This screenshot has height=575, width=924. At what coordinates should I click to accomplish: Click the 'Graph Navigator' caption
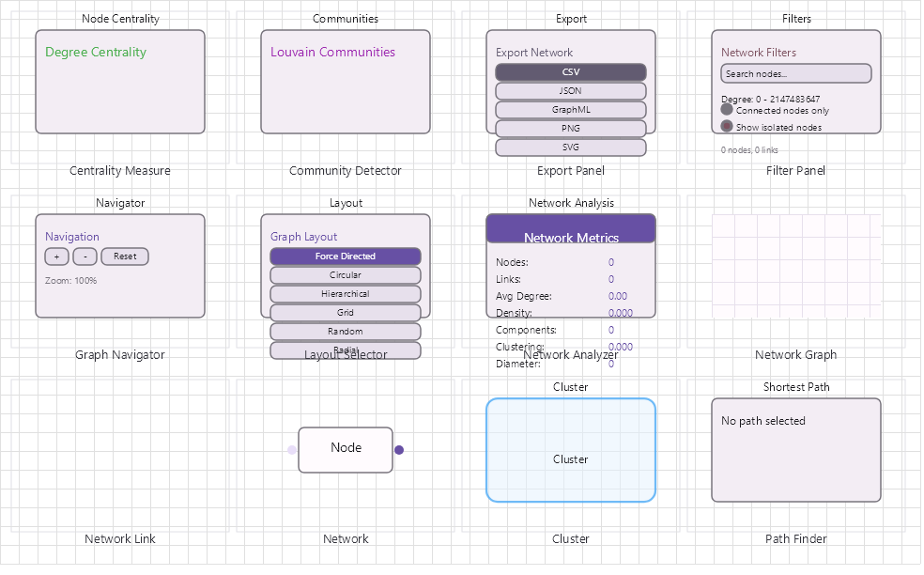(x=120, y=354)
